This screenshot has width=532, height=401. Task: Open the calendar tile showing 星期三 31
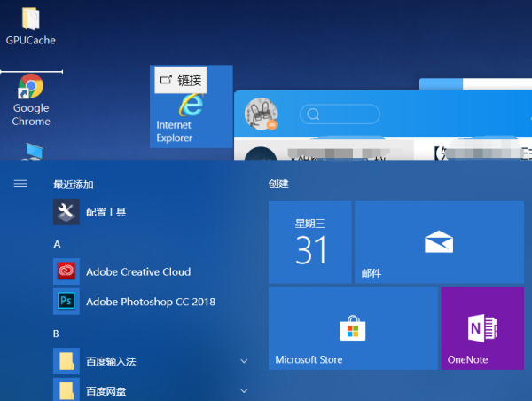[309, 242]
